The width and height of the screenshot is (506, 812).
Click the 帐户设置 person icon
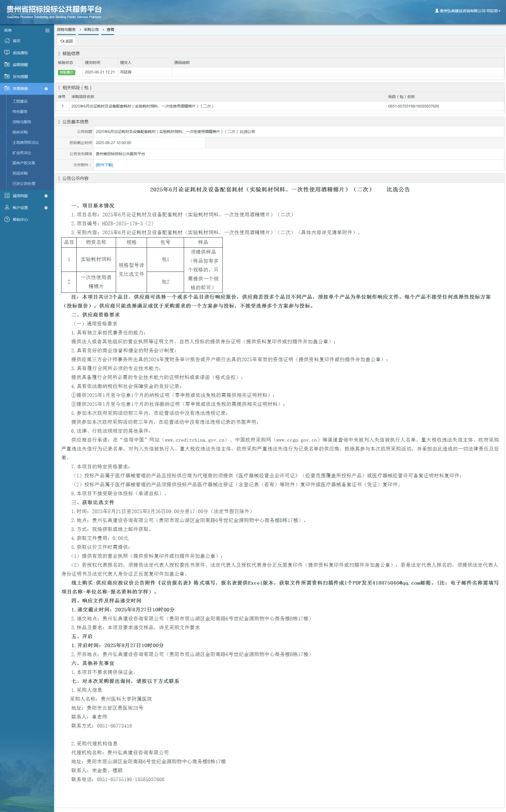[x=7, y=208]
